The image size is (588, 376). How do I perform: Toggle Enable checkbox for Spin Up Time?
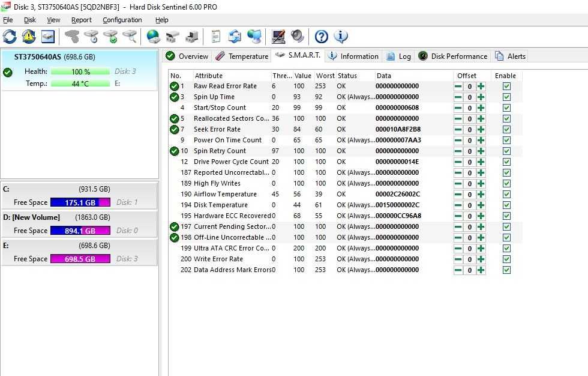coord(506,97)
